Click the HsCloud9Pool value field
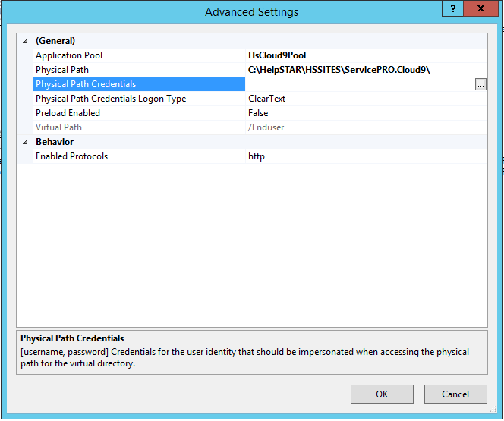The height and width of the screenshot is (421, 504). [277, 55]
